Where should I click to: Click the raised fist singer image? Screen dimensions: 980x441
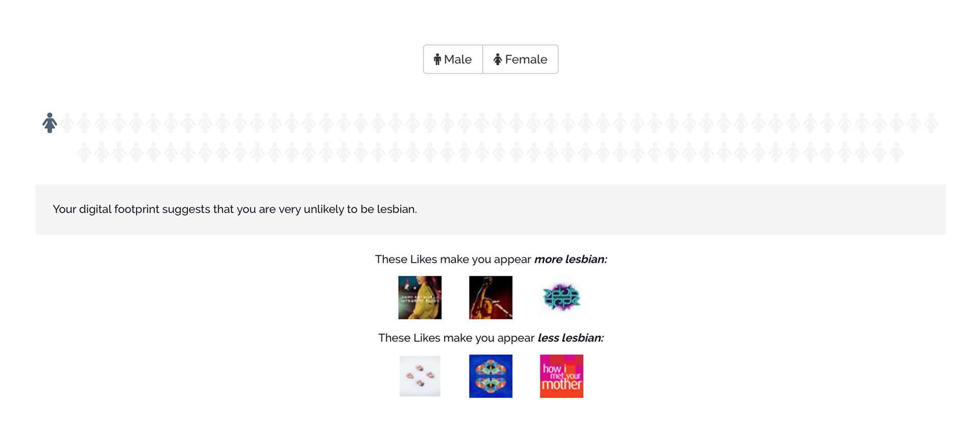point(491,298)
